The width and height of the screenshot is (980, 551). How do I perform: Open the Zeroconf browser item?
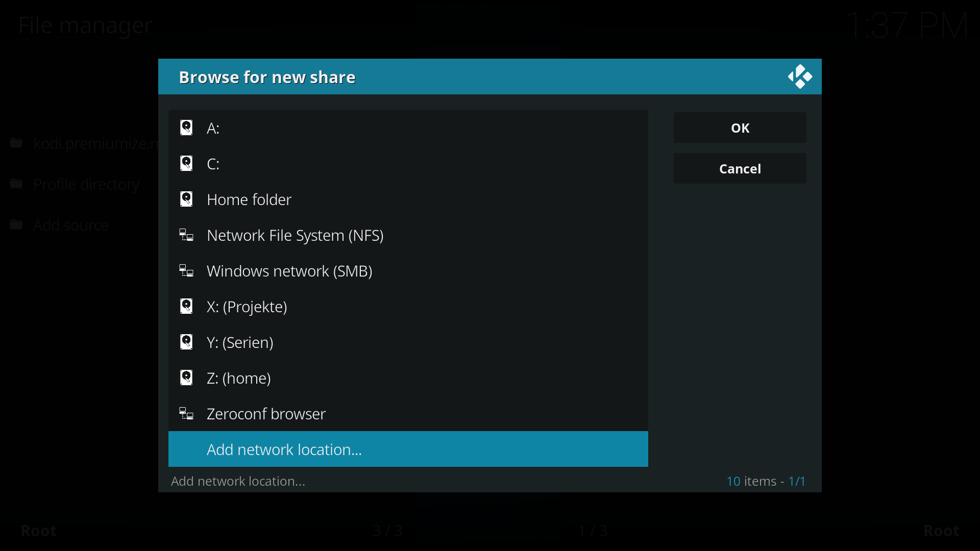408,413
